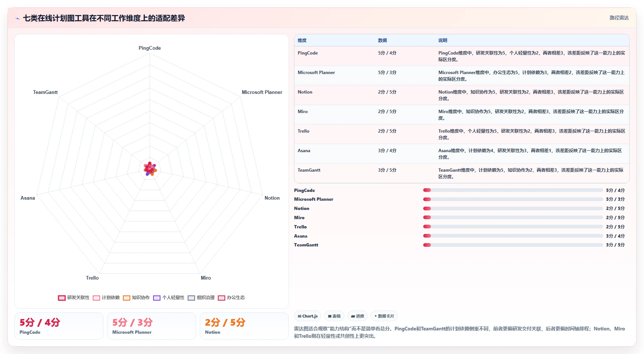Click the Trello axis label on the radar chart

[x=92, y=278]
